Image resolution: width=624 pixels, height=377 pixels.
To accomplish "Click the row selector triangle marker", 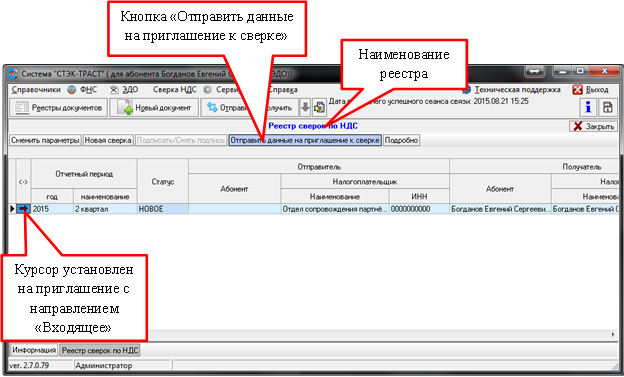I will [x=12, y=209].
